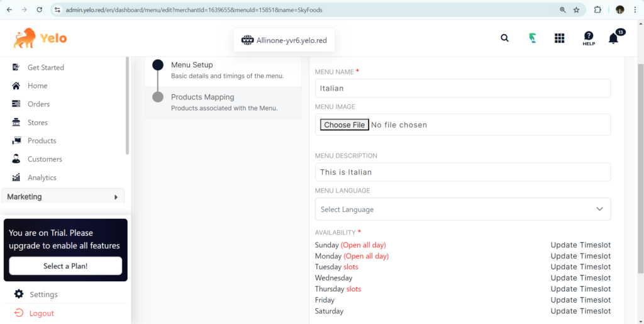Click the page vertical scrollbar
The width and height of the screenshot is (644, 324).
pos(640,169)
